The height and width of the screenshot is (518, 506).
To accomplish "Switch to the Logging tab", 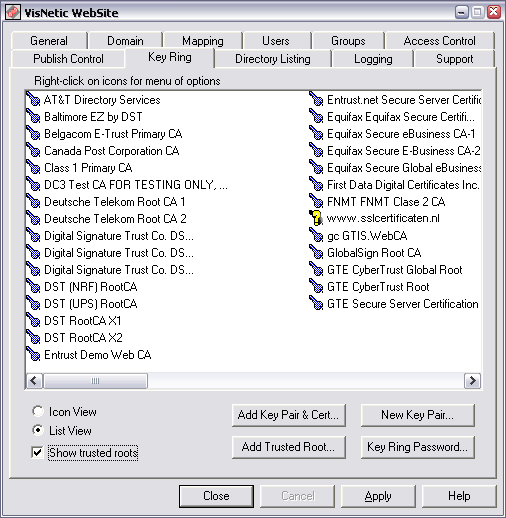I will [373, 59].
